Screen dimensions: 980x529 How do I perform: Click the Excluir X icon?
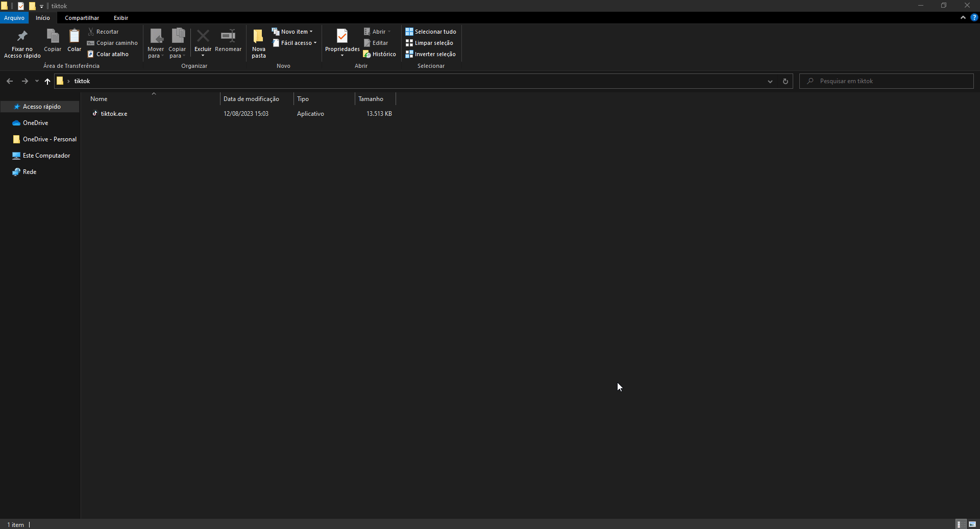coord(203,36)
